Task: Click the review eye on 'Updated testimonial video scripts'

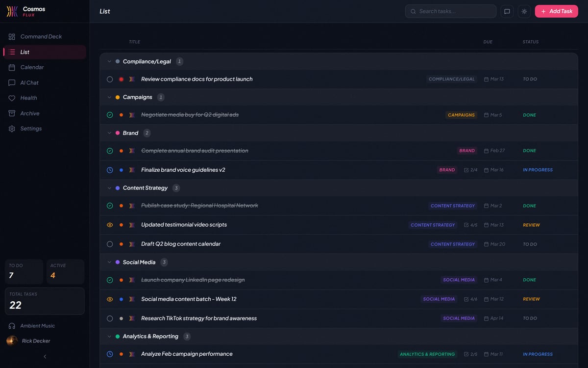Action: (110, 225)
